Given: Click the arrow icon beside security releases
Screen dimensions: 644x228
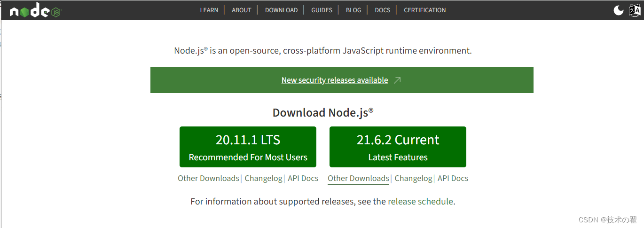Looking at the screenshot, I should pyautogui.click(x=397, y=80).
